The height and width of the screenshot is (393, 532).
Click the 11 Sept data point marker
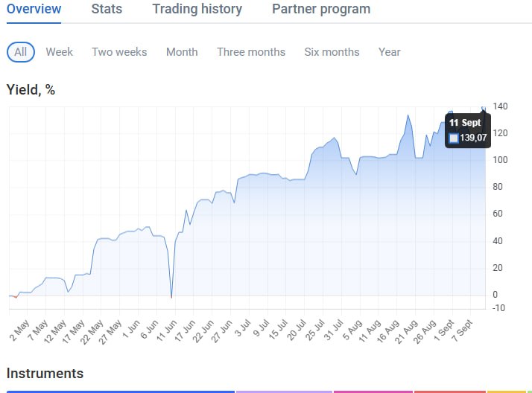pyautogui.click(x=484, y=108)
